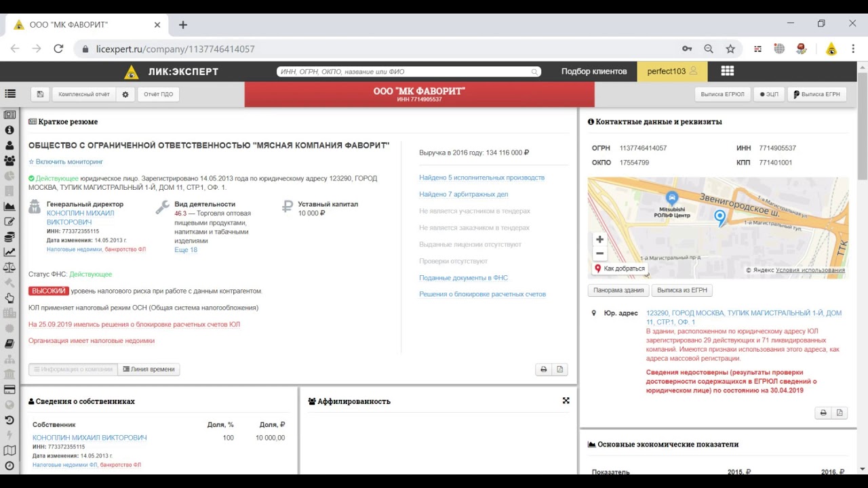The image size is (868, 488).
Task: Open the Chrome three-dot menu
Action: (x=852, y=49)
